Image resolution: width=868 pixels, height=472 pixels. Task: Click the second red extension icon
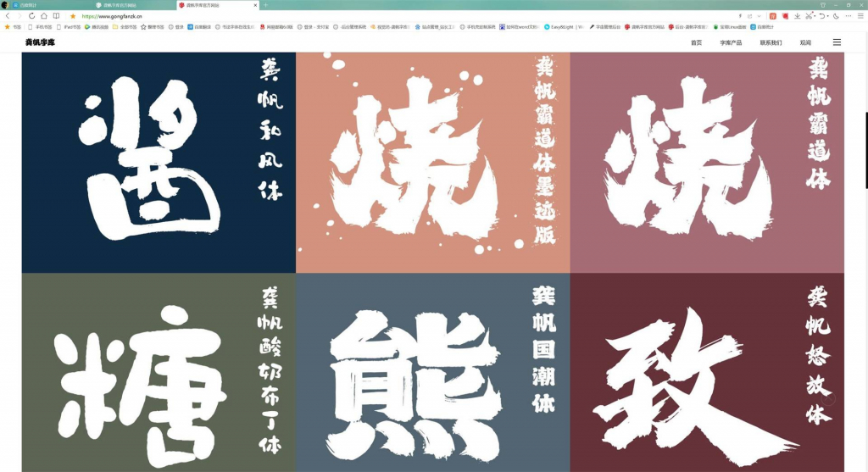pos(785,16)
